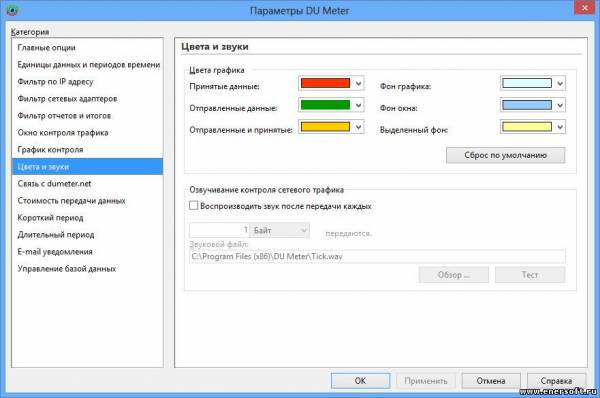Screen dimensions: 600x398
Task: Click the orange Отправленные и принятые swatch
Action: tap(325, 127)
